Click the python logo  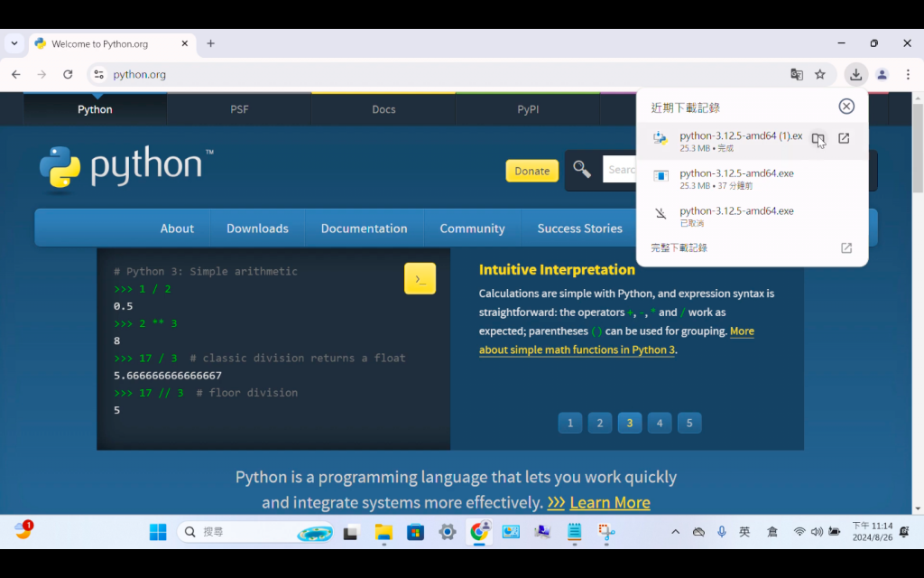(126, 170)
